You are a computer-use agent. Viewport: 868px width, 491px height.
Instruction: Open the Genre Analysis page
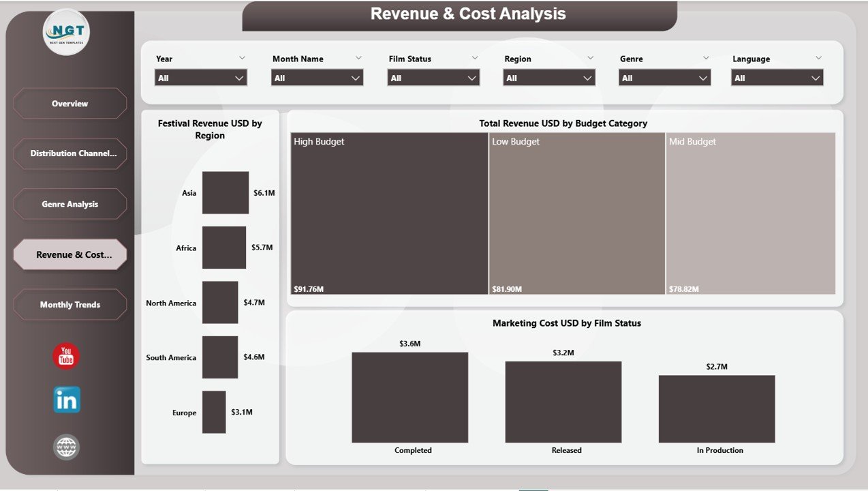pyautogui.click(x=69, y=203)
